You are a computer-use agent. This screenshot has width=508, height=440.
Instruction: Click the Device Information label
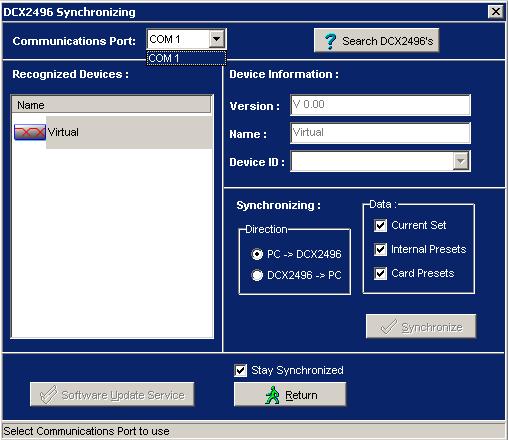coord(284,74)
